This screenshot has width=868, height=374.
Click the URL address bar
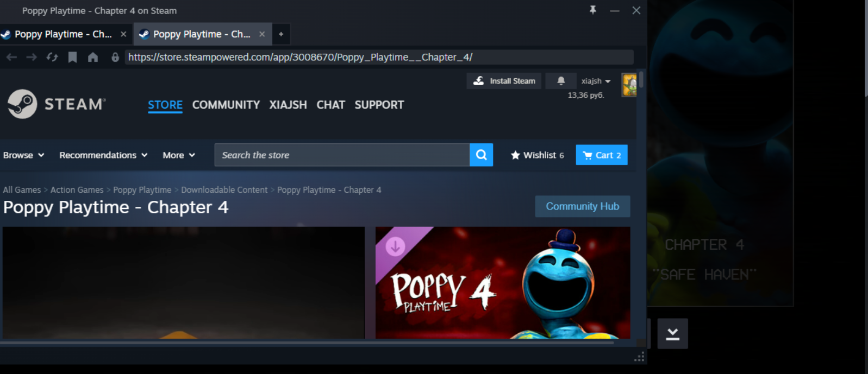click(379, 57)
